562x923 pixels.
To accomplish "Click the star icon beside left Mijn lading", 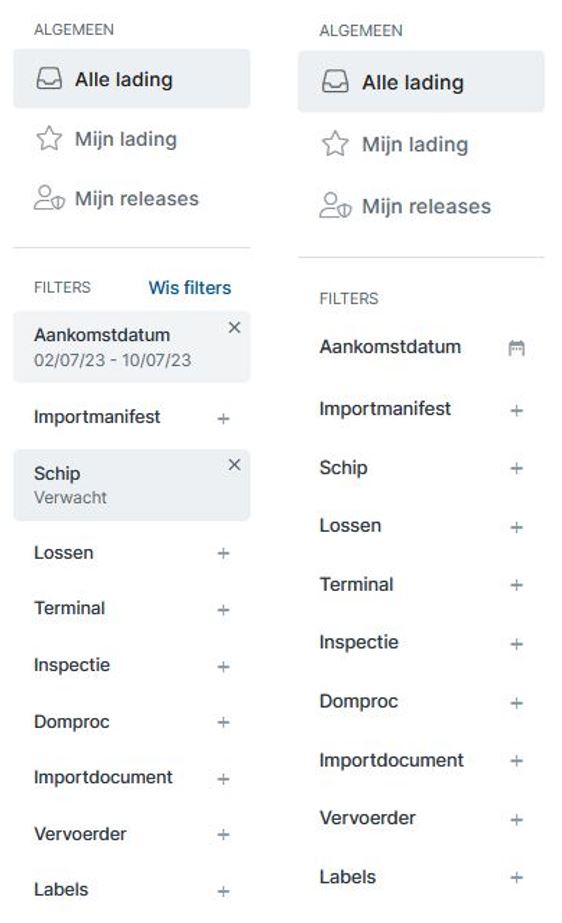I will pyautogui.click(x=49, y=138).
